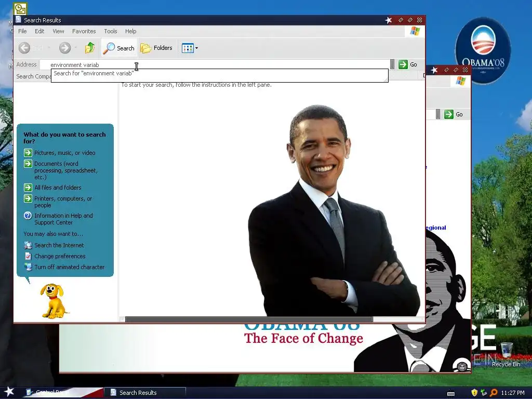Screen dimensions: 532x399
Task: Click the 'regional' link in background window
Action: click(436, 228)
